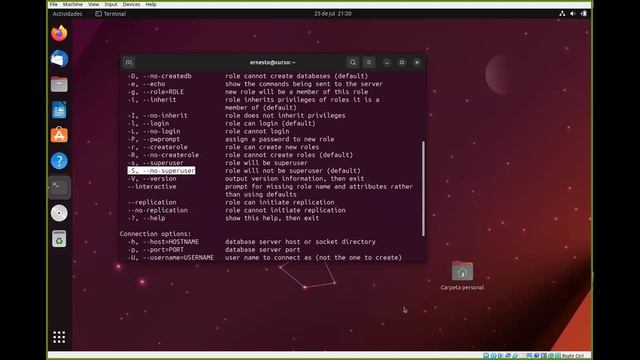This screenshot has height=360, width=640.
Task: Open the Terminal app menu in top bar
Action: point(110,13)
